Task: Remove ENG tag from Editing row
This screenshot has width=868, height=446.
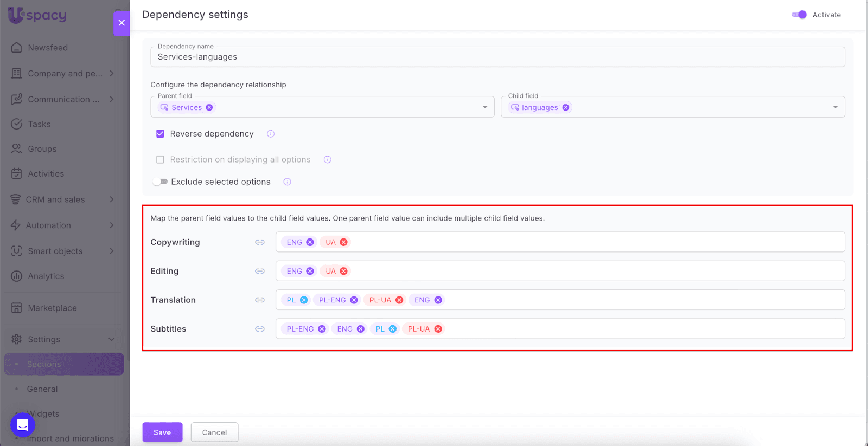Action: [x=310, y=272]
